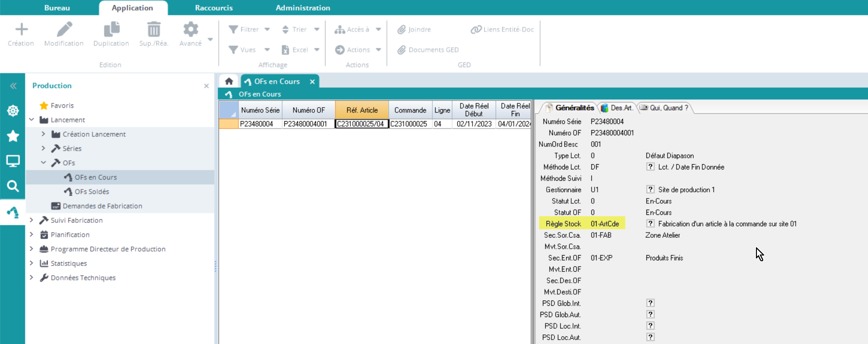Click the Modification pencil icon
The width and height of the screenshot is (868, 344).
click(x=64, y=30)
